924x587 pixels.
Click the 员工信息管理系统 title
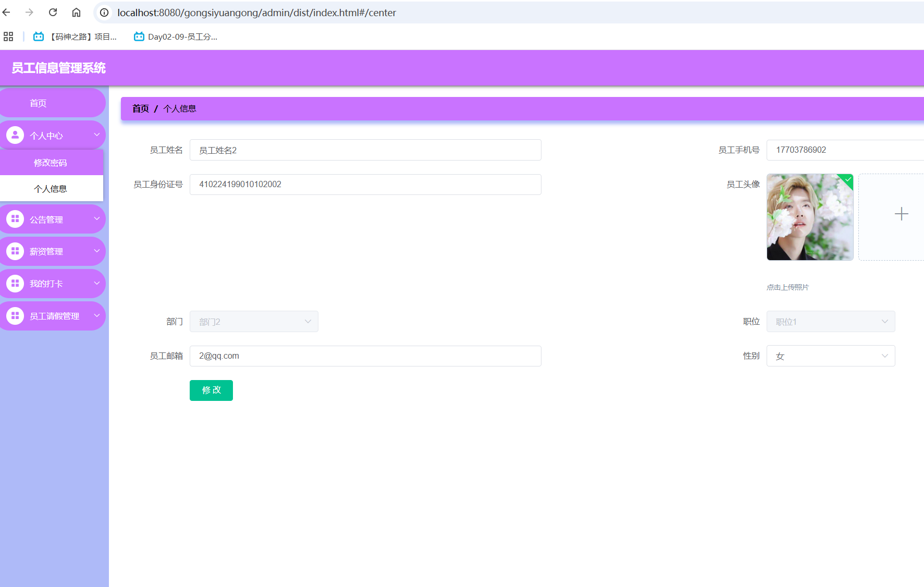[x=59, y=68]
